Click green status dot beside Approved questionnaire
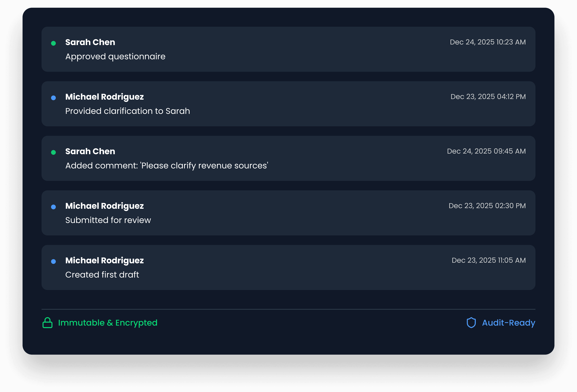The width and height of the screenshot is (577, 392). coord(53,43)
